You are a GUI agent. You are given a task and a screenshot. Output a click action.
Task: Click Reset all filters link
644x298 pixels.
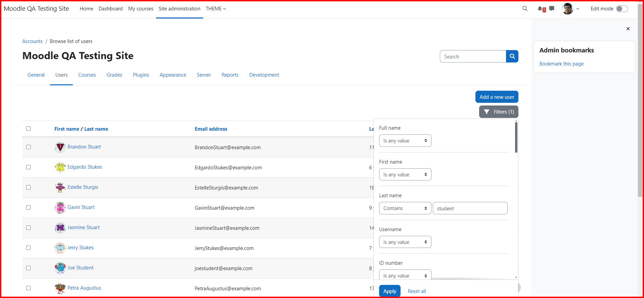tap(417, 291)
